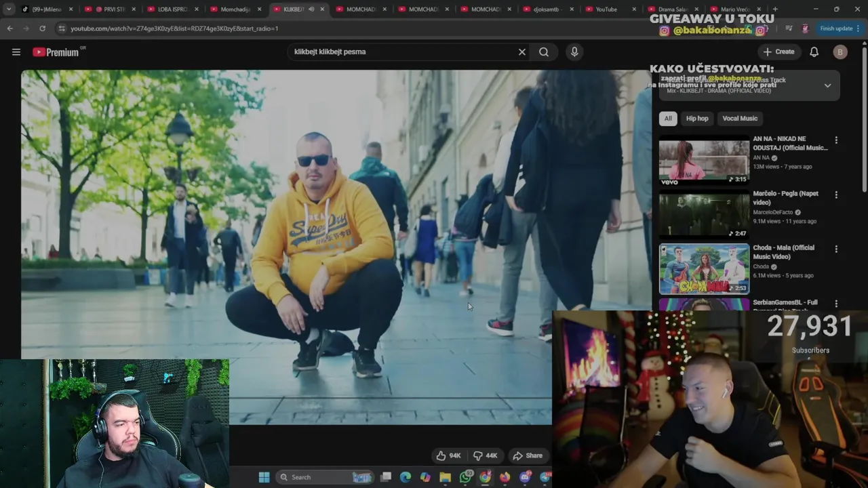Play the Choda - Mala thumbnail
The image size is (868, 488).
[704, 269]
